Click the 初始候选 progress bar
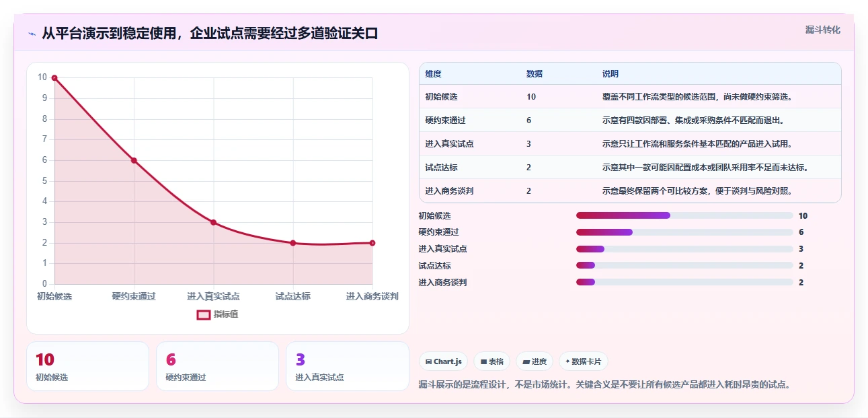 [684, 215]
